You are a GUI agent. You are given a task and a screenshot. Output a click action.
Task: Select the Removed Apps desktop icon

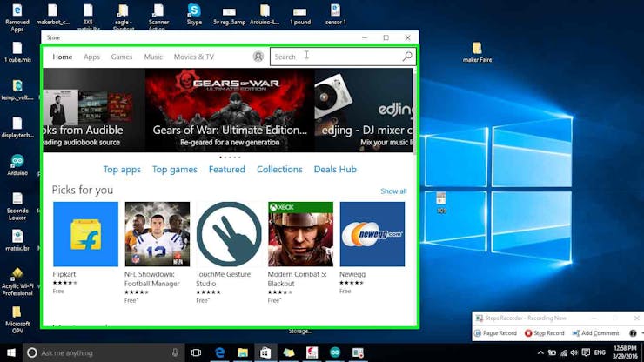(x=17, y=17)
